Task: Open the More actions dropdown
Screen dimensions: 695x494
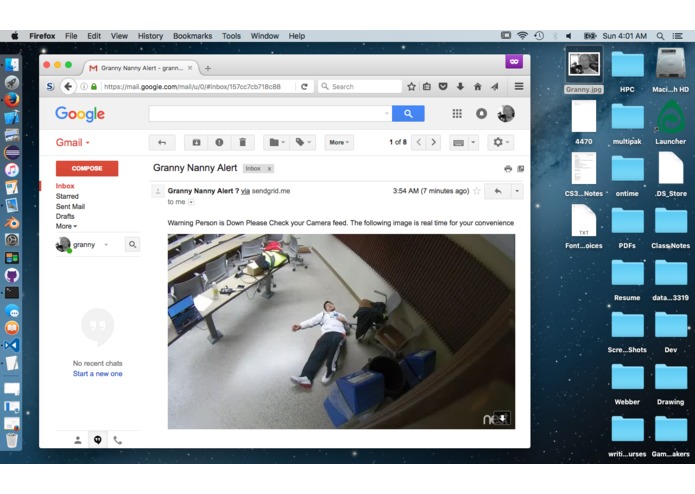Action: pyautogui.click(x=339, y=142)
